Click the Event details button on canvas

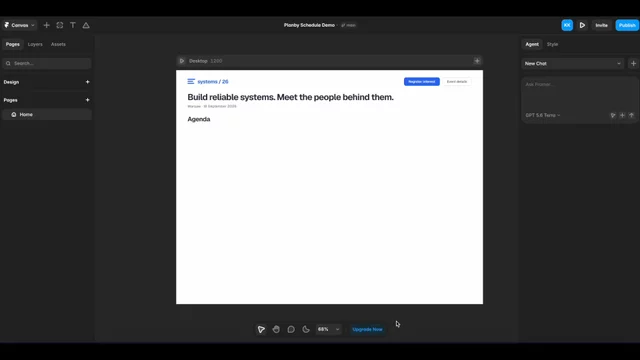tap(457, 82)
